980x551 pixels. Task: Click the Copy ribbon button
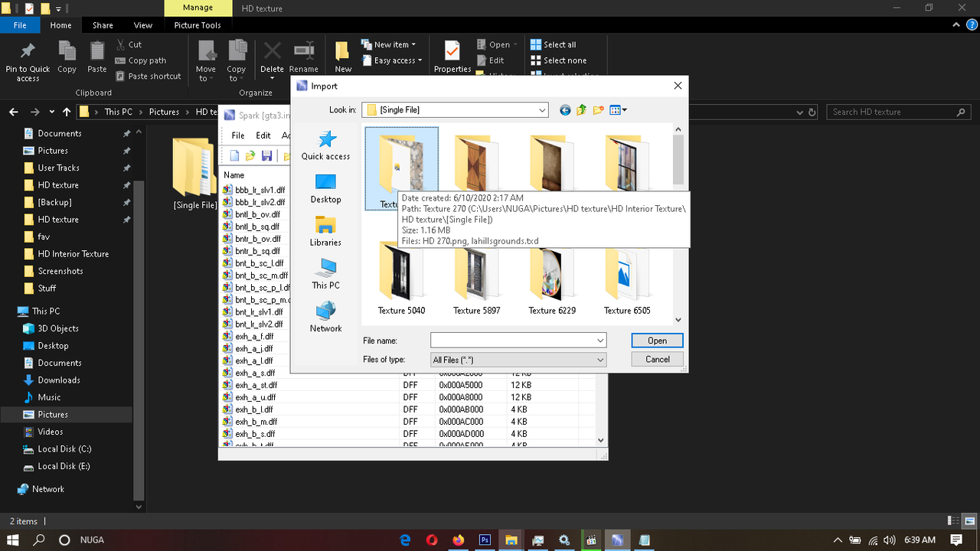(67, 57)
